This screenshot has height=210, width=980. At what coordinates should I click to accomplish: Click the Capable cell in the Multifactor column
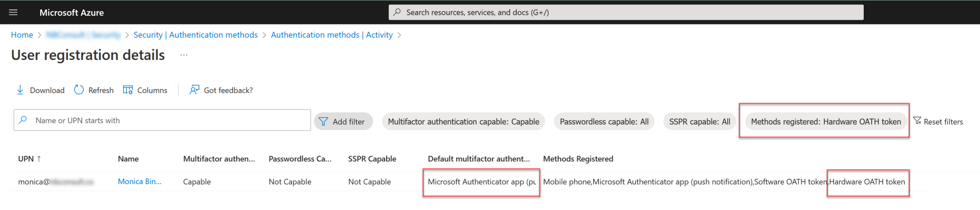point(197,182)
